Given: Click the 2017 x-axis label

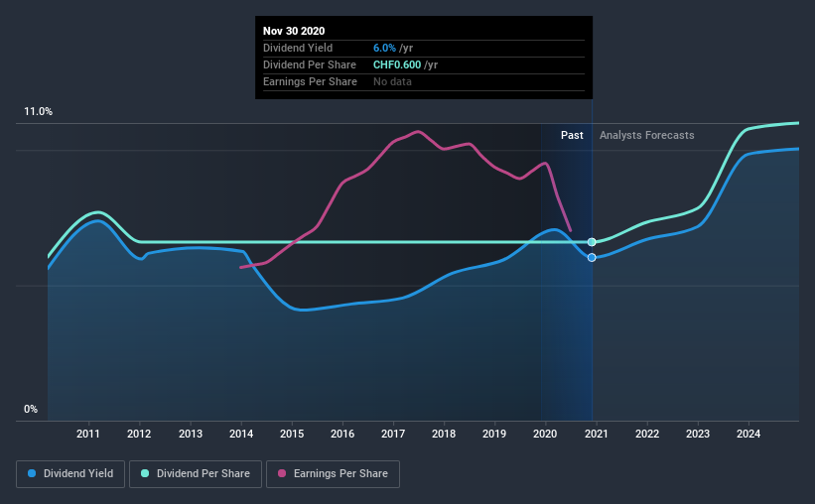Looking at the screenshot, I should click(393, 434).
